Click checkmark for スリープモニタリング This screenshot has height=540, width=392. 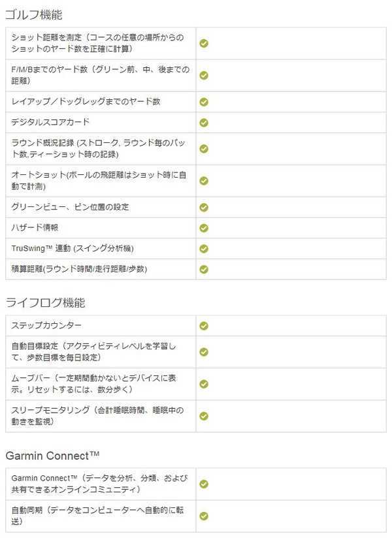pyautogui.click(x=204, y=416)
